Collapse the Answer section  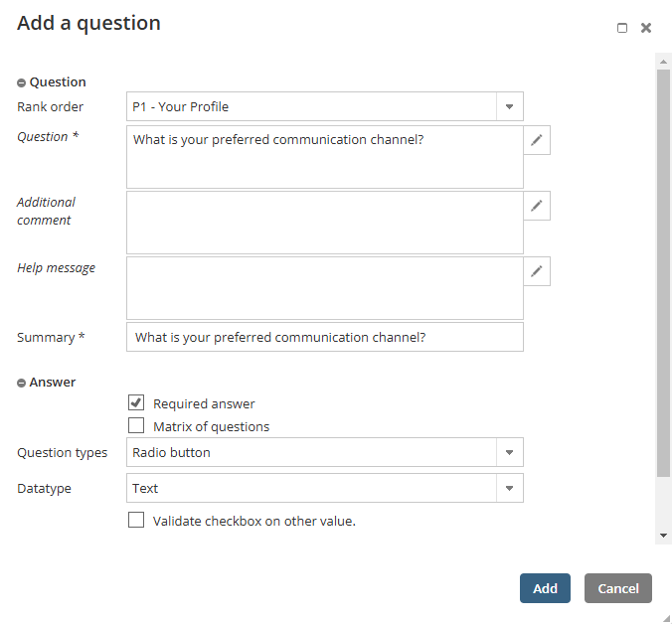pyautogui.click(x=22, y=383)
